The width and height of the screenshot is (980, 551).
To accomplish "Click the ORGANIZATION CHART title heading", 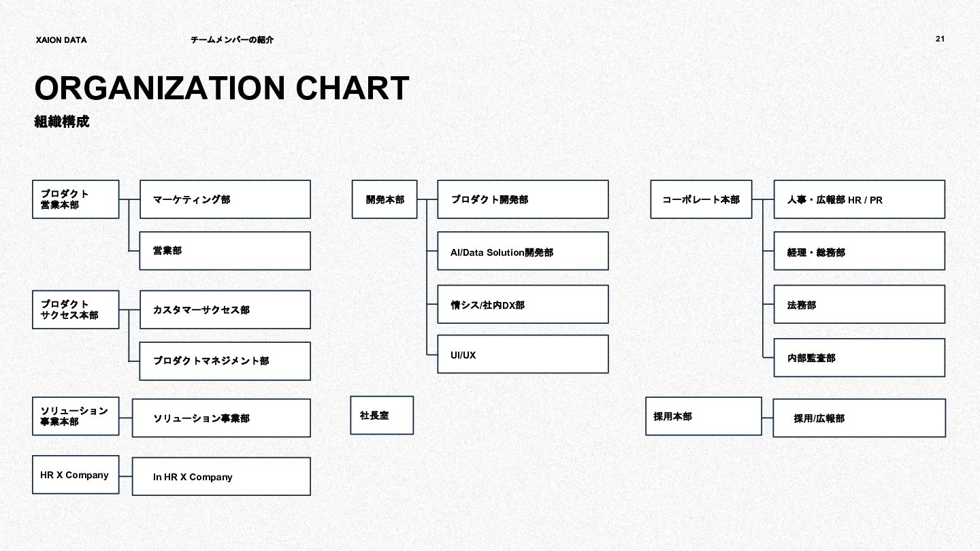I will point(222,88).
